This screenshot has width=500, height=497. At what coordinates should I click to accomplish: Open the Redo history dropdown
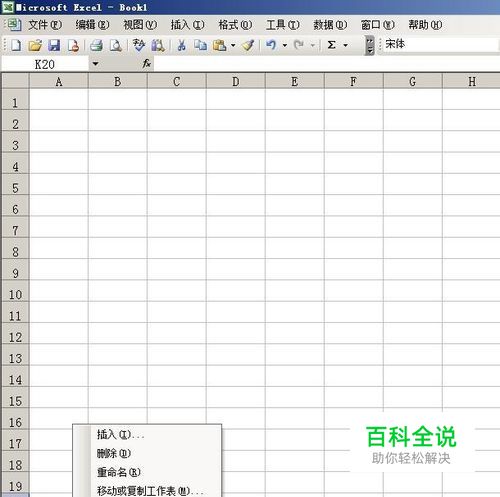point(313,45)
